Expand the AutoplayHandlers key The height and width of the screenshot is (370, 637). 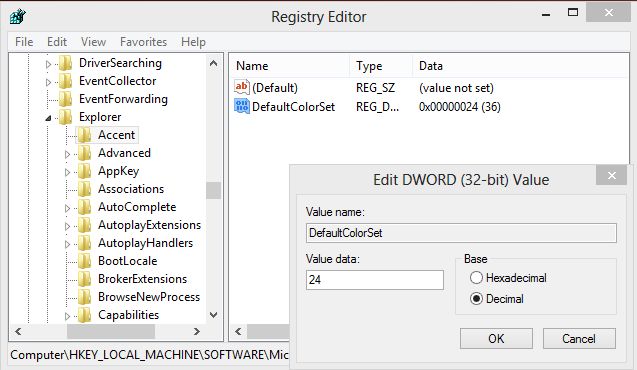click(x=67, y=244)
